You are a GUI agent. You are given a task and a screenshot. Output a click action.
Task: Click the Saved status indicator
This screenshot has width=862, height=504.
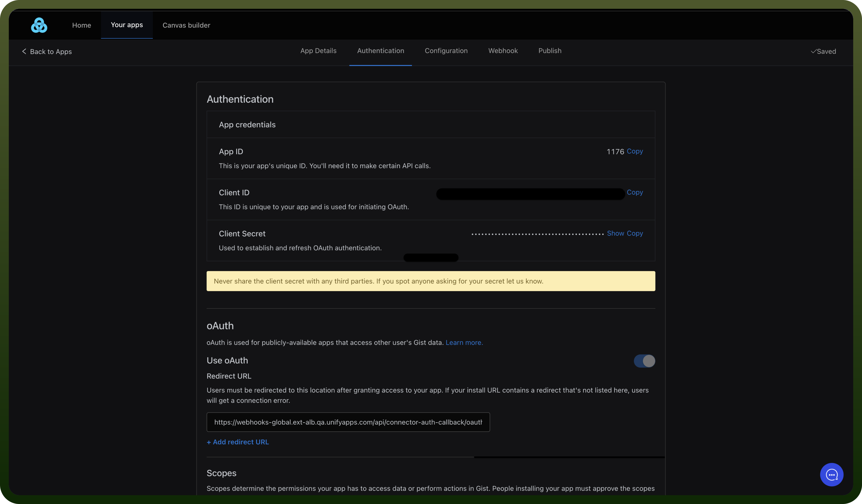pyautogui.click(x=823, y=51)
